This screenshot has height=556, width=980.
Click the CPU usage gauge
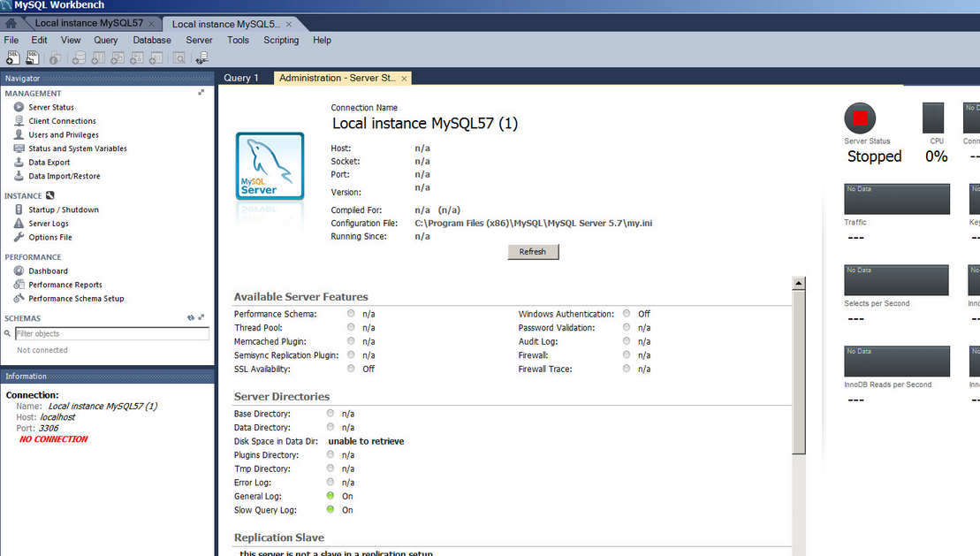click(x=933, y=118)
